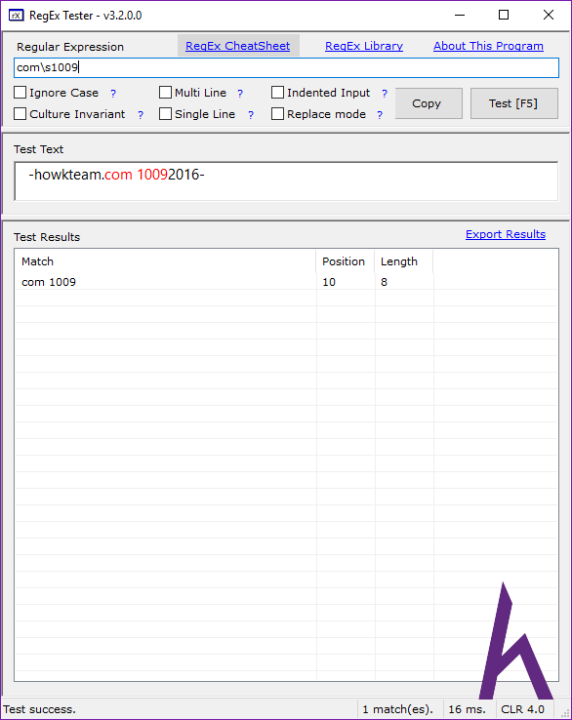The height and width of the screenshot is (720, 572).
Task: Open help for Replace mode option
Action: click(x=380, y=115)
